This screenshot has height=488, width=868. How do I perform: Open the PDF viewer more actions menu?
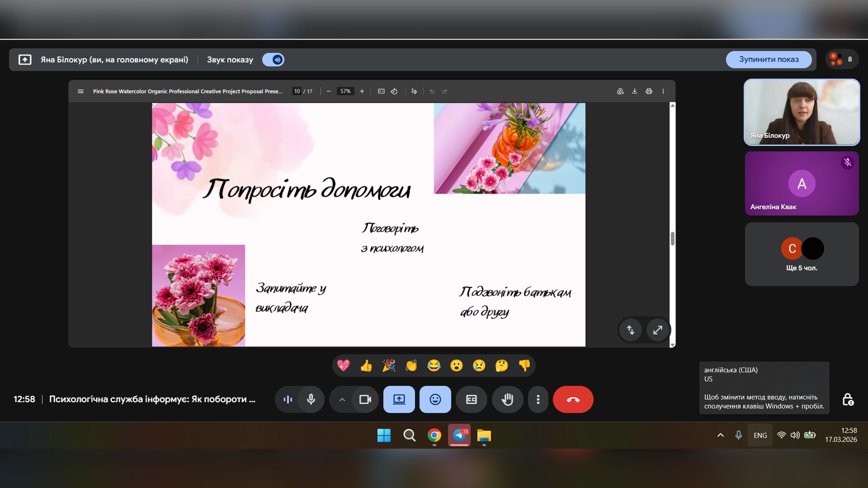tap(663, 91)
